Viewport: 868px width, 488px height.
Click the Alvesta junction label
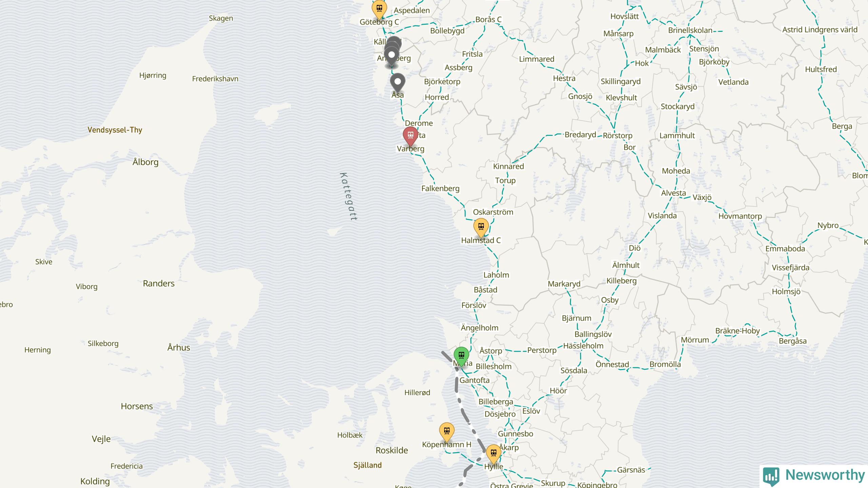pyautogui.click(x=673, y=193)
